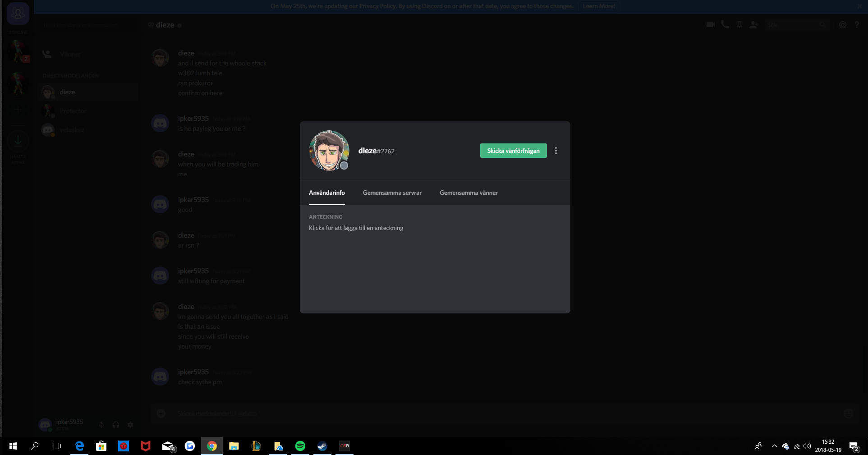Open the emoji picker in message box
The height and width of the screenshot is (455, 868).
tap(848, 414)
